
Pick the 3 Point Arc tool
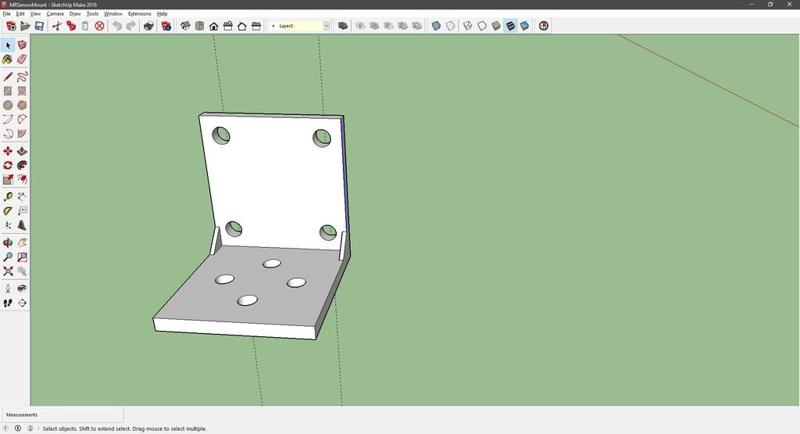[x=8, y=134]
